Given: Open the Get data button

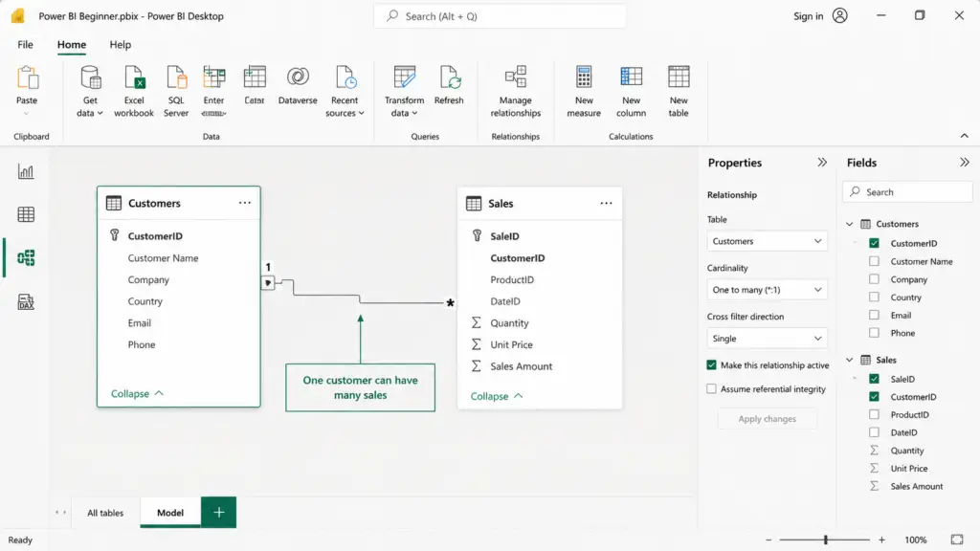Looking at the screenshot, I should [90, 92].
